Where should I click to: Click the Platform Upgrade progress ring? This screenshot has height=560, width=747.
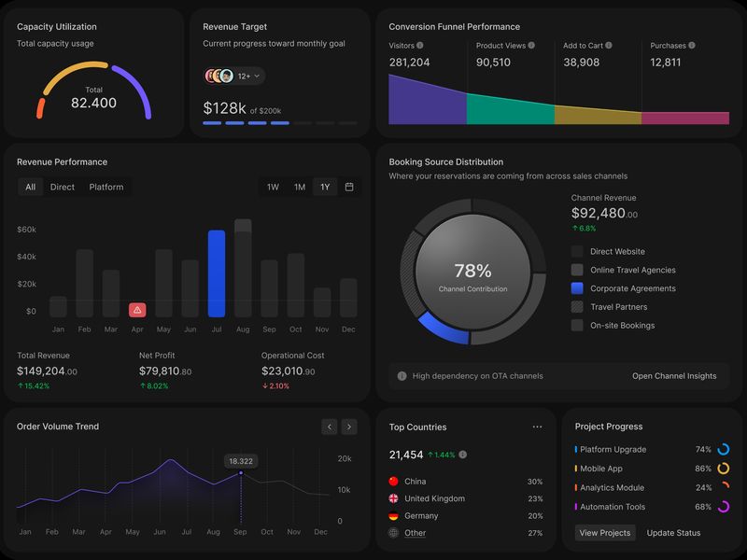tap(722, 449)
